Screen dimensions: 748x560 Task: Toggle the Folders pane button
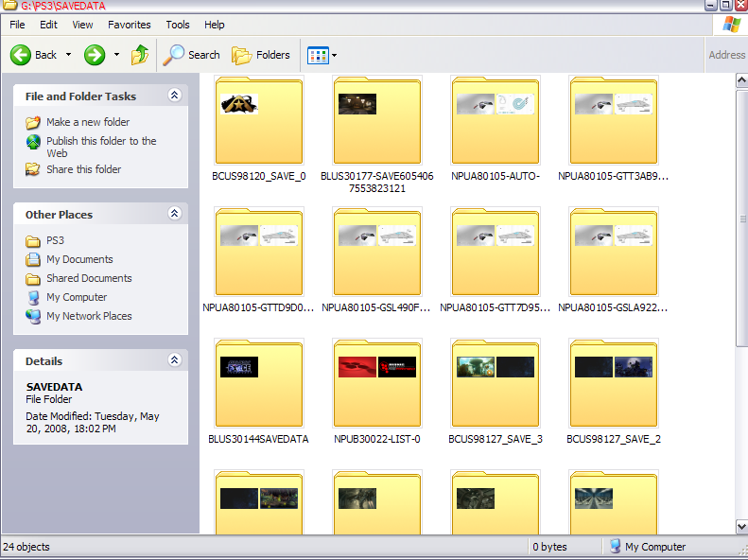pyautogui.click(x=261, y=55)
